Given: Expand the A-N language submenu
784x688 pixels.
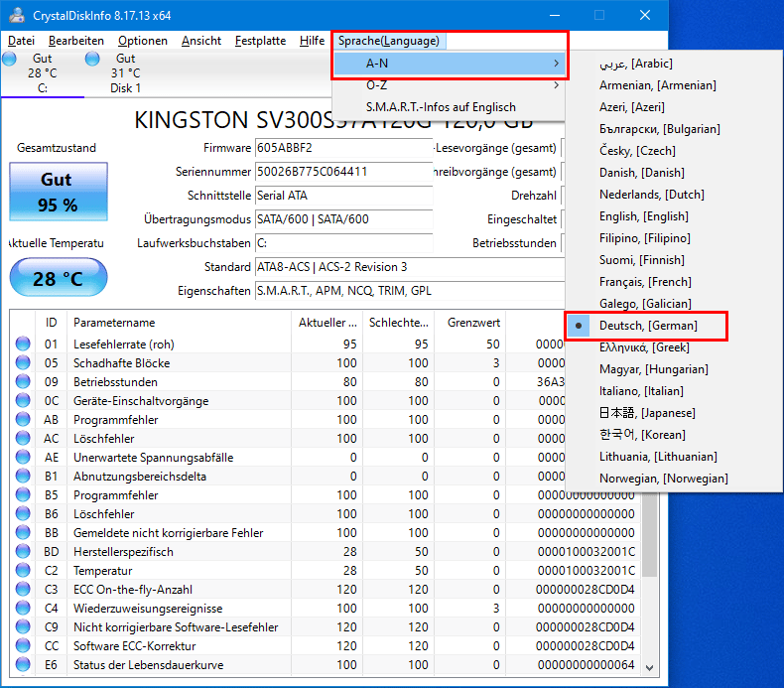Looking at the screenshot, I should pos(449,64).
